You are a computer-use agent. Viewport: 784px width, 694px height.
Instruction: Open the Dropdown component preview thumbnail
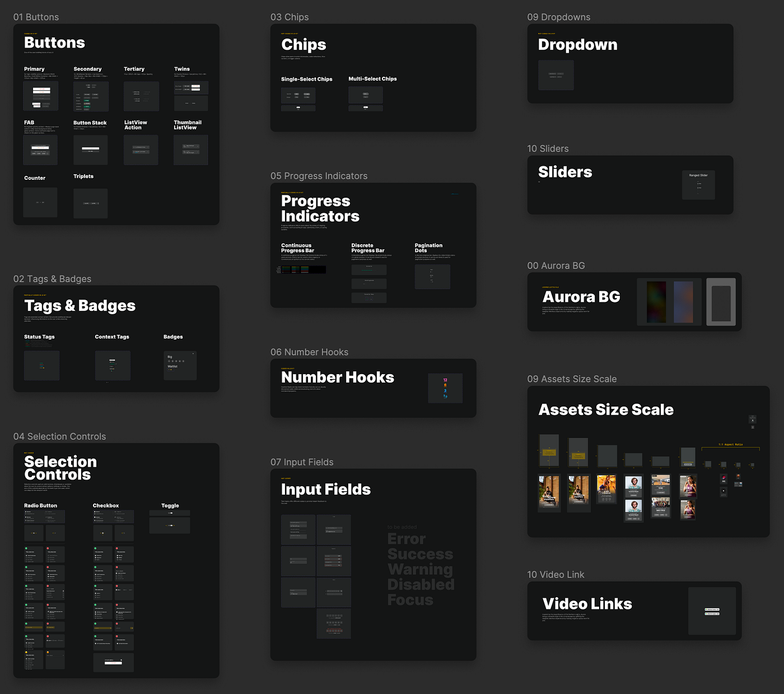click(556, 74)
